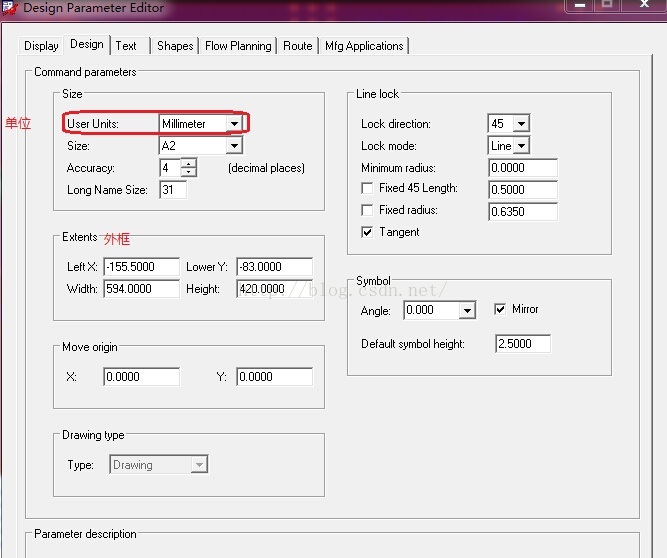Click the Default symbol height field
This screenshot has width=667, height=558.
(x=522, y=344)
